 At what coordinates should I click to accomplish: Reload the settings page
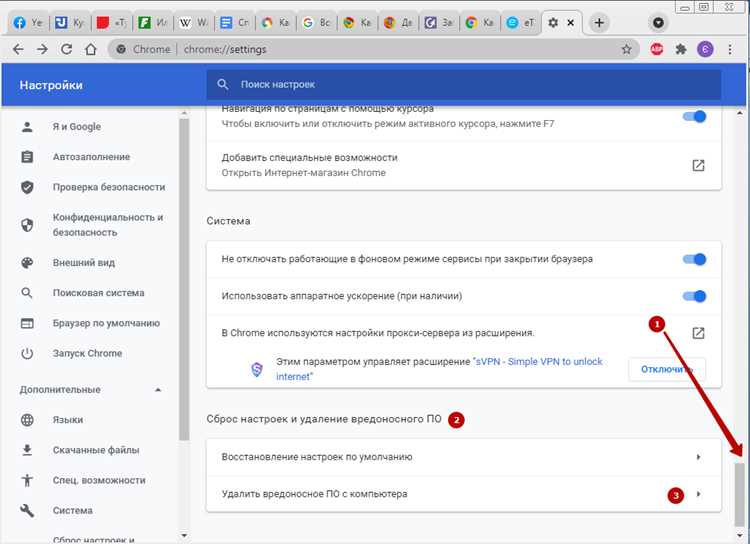tap(66, 49)
